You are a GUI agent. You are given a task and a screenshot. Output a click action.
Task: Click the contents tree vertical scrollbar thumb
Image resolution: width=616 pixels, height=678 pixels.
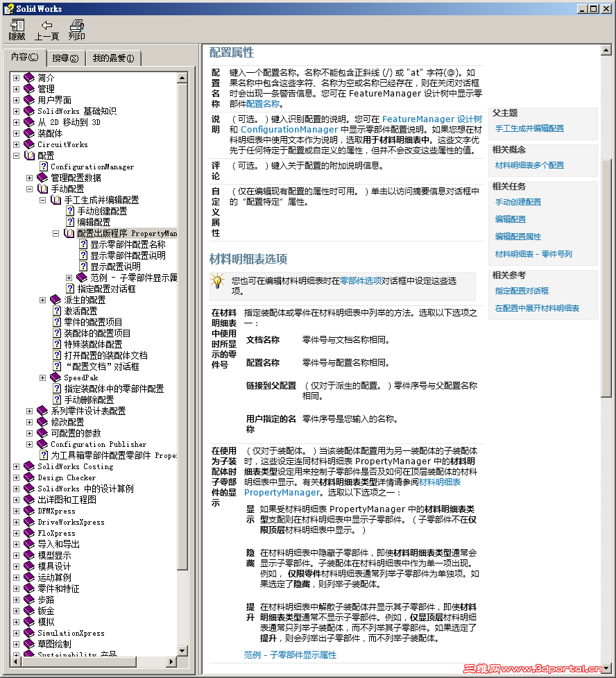click(x=182, y=326)
